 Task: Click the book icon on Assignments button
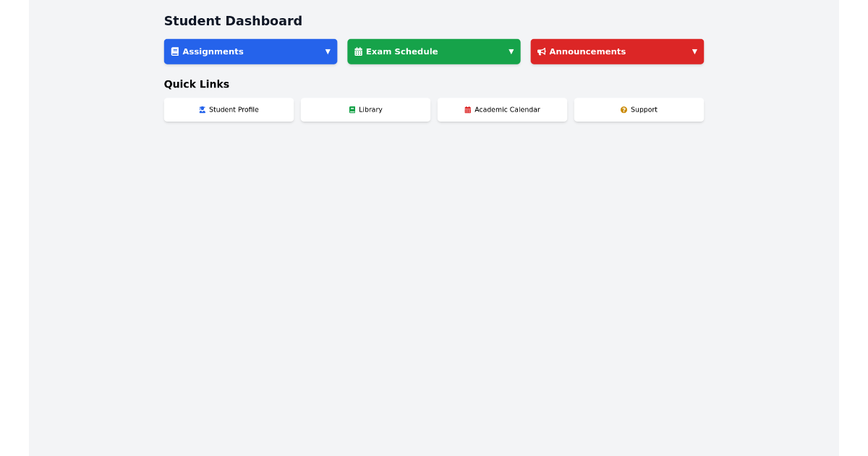[x=174, y=51]
